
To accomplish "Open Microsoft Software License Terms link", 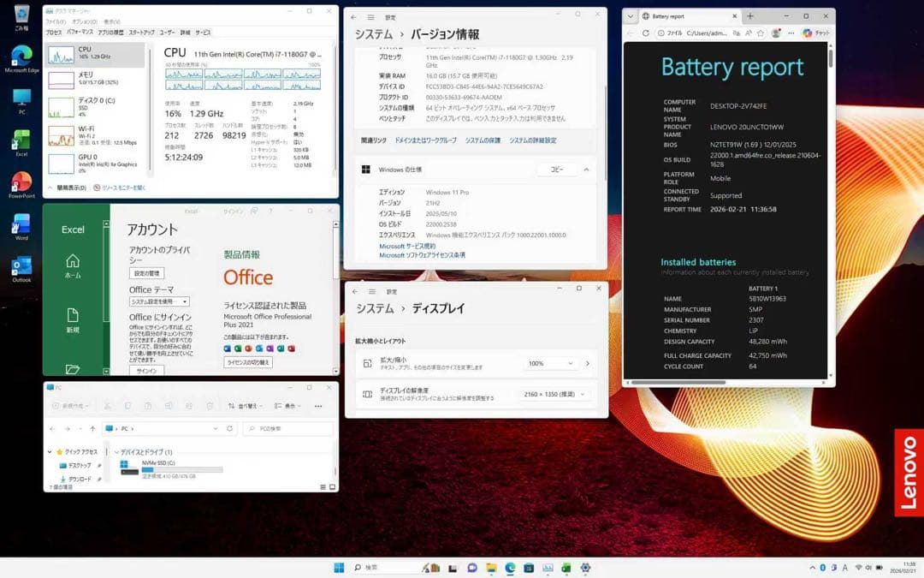I will click(422, 255).
